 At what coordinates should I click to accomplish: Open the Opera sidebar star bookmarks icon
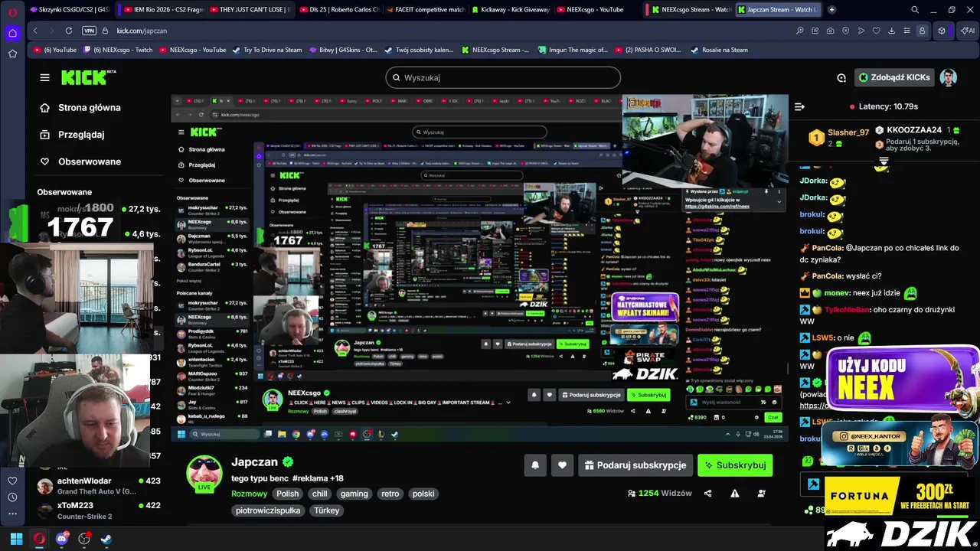(x=12, y=54)
